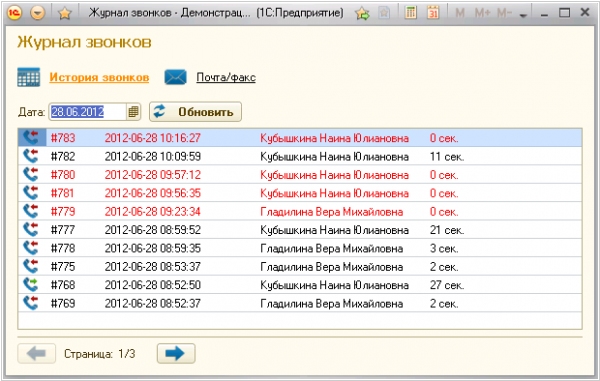Click the call icon in row #781

tap(31, 192)
